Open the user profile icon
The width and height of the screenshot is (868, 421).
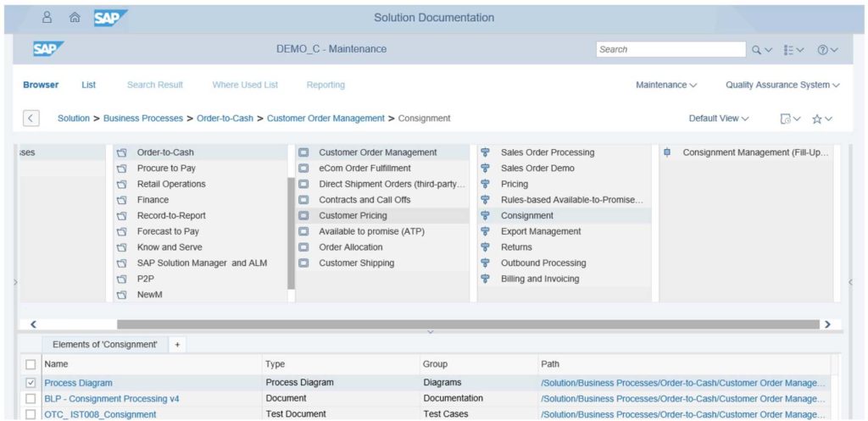[x=47, y=17]
